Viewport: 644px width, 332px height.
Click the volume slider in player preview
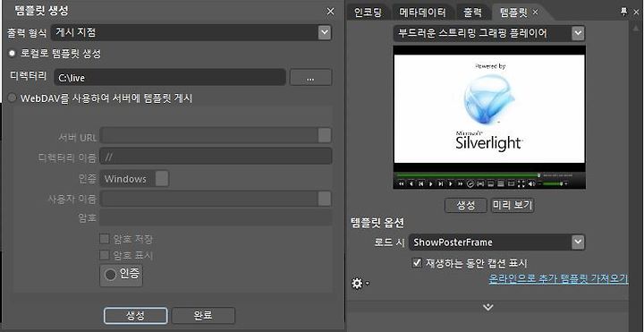(552, 183)
